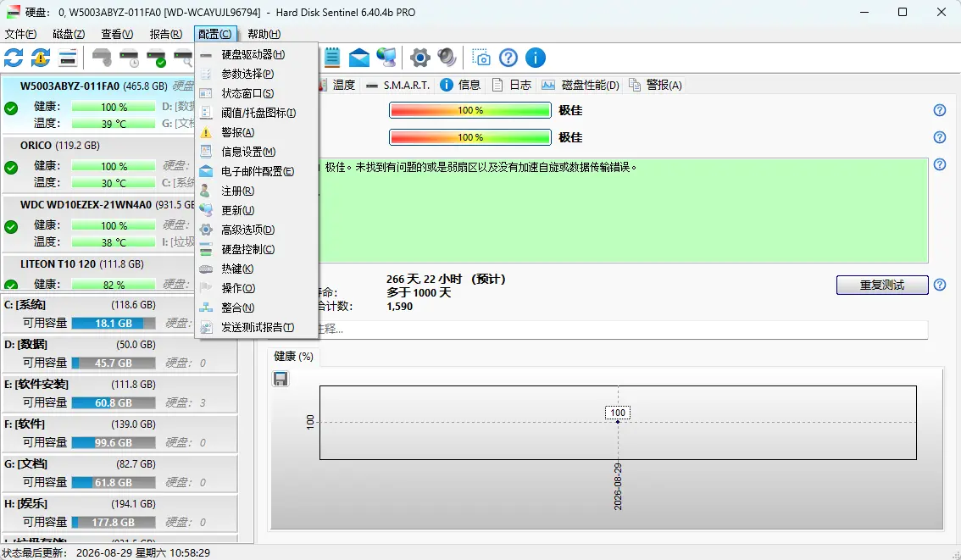This screenshot has height=560, width=961.
Task: Click the help icon next to first 100% bar
Action: (940, 110)
